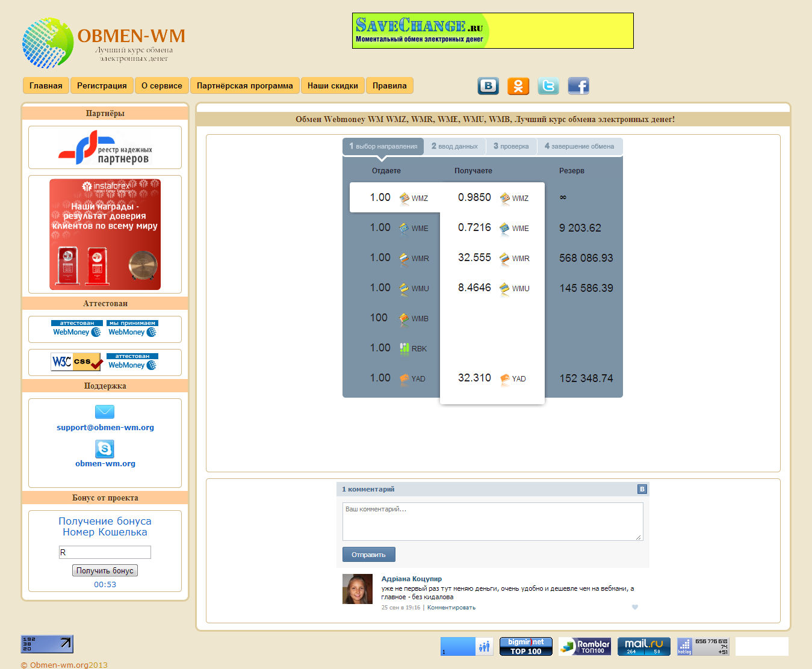The image size is (812, 669).
Task: Switch to step 3 проверка tab
Action: (511, 146)
